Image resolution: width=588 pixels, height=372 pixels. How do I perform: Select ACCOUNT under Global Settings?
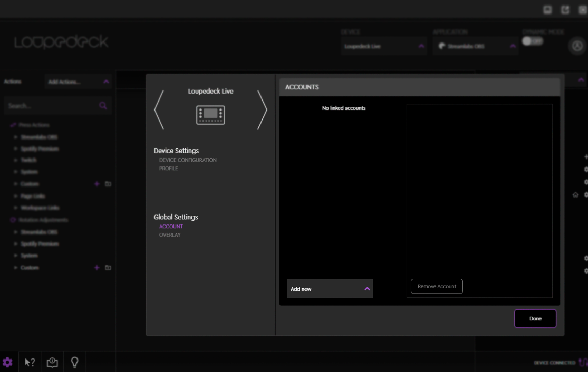click(171, 227)
